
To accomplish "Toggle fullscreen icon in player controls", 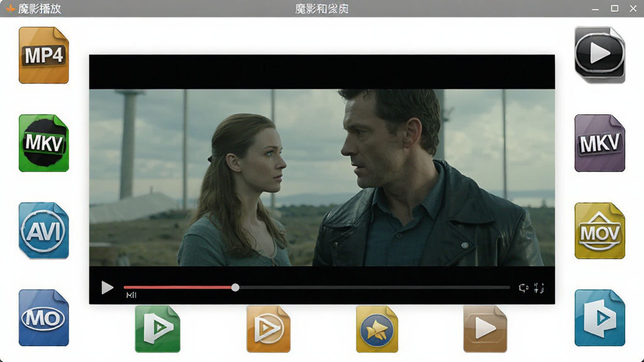I will pos(539,288).
